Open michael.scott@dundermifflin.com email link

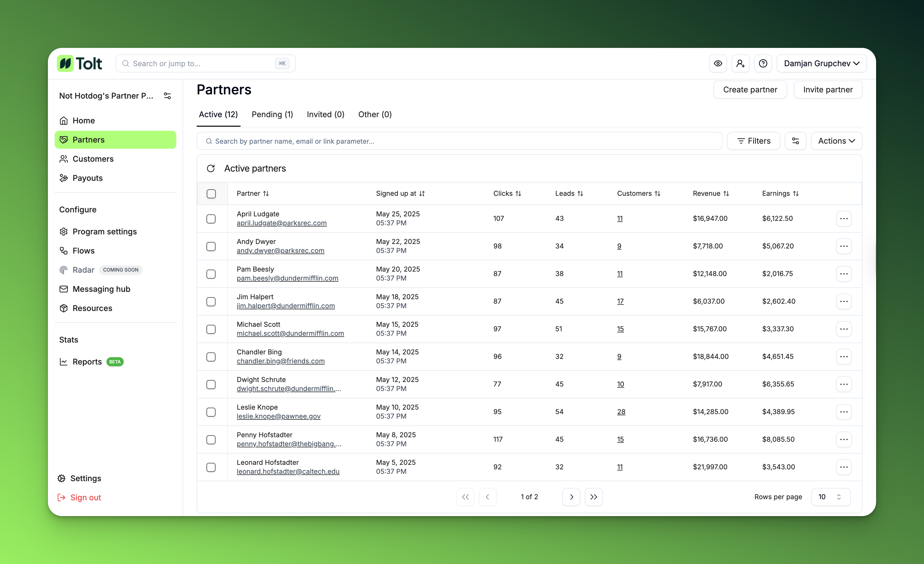coord(290,333)
